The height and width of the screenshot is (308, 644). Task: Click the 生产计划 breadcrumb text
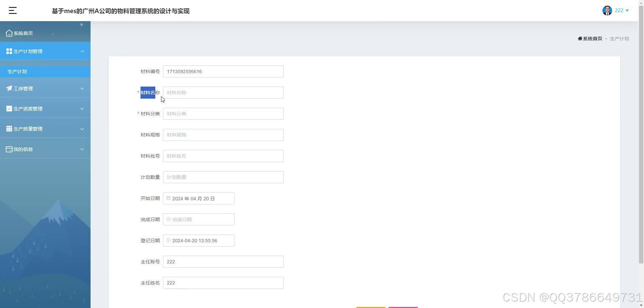tap(619, 39)
